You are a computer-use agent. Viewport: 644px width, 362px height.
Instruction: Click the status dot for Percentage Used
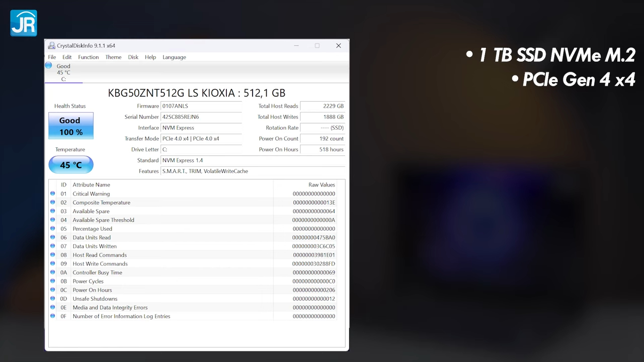53,229
